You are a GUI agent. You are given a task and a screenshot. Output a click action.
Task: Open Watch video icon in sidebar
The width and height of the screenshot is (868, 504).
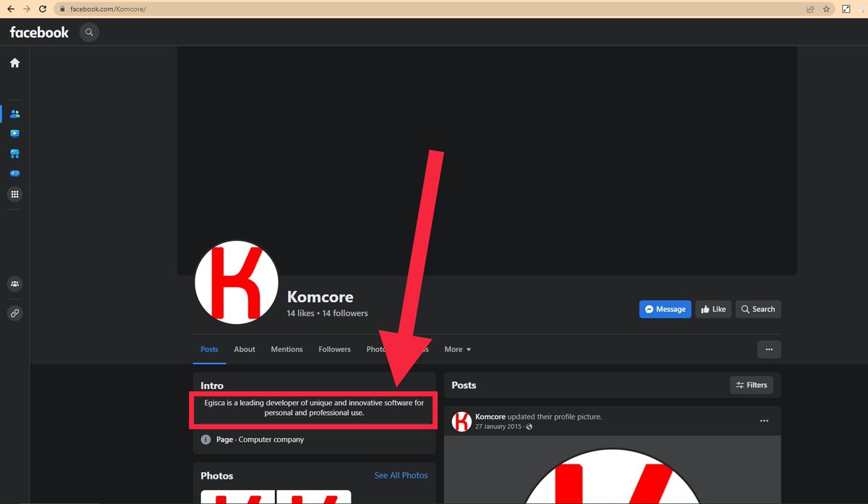pyautogui.click(x=14, y=134)
